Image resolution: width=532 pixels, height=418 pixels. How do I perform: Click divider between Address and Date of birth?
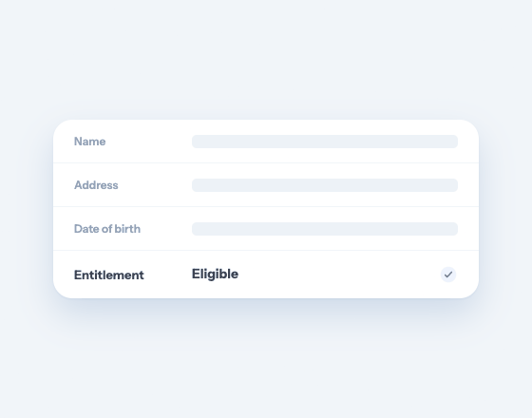[x=266, y=207]
